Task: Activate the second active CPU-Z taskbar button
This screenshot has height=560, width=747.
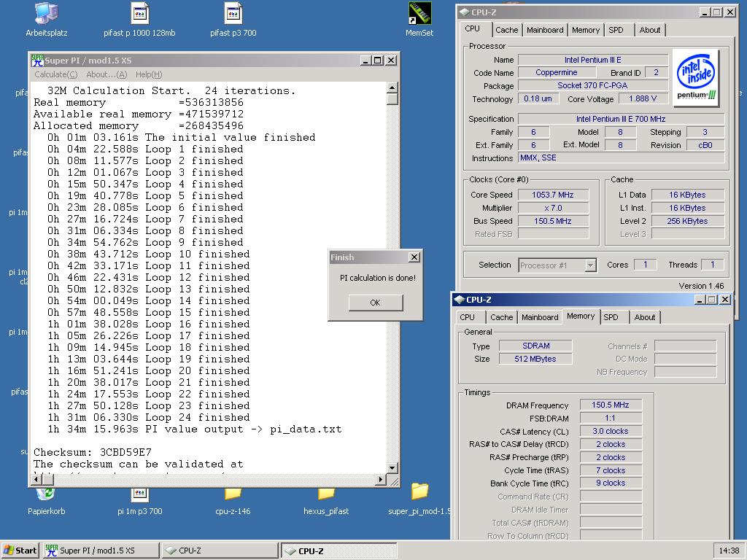Action: point(339,551)
